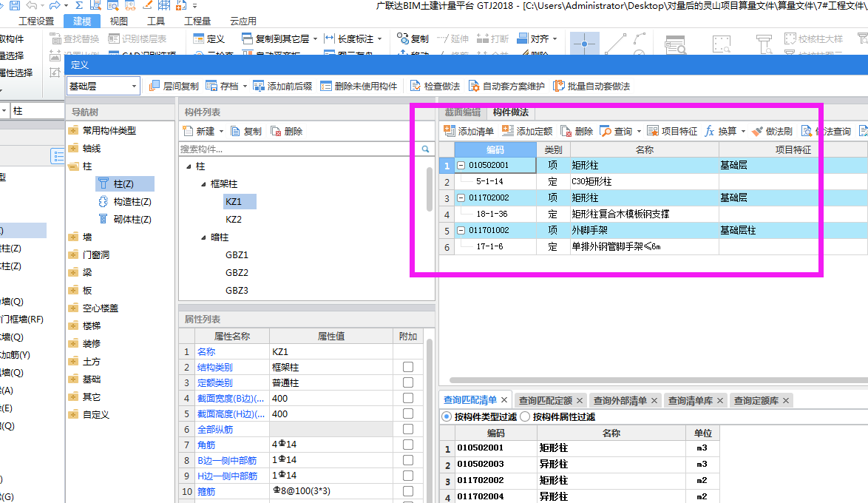Screen dimensions: 868x503
Task: Collapse row 011702002 in 构件做法 table
Action: 461,198
